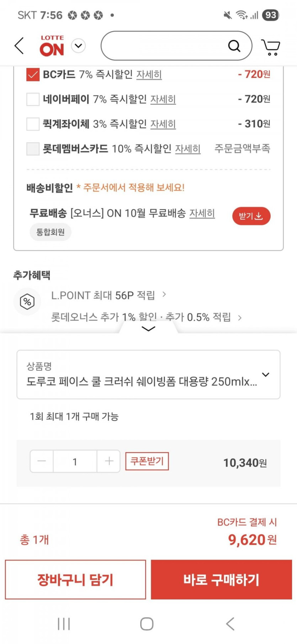This screenshot has width=297, height=644.
Task: Open the Lotte ON home logo
Action: pos(52,46)
